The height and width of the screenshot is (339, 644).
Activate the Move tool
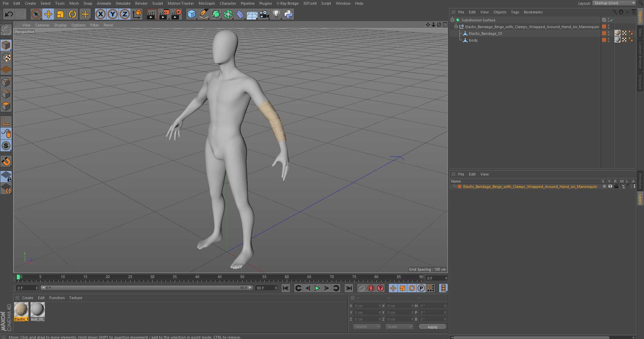pyautogui.click(x=48, y=14)
